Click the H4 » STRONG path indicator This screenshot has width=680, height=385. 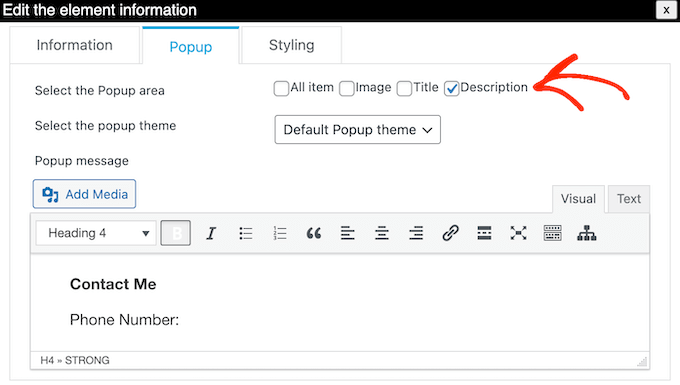tap(75, 360)
